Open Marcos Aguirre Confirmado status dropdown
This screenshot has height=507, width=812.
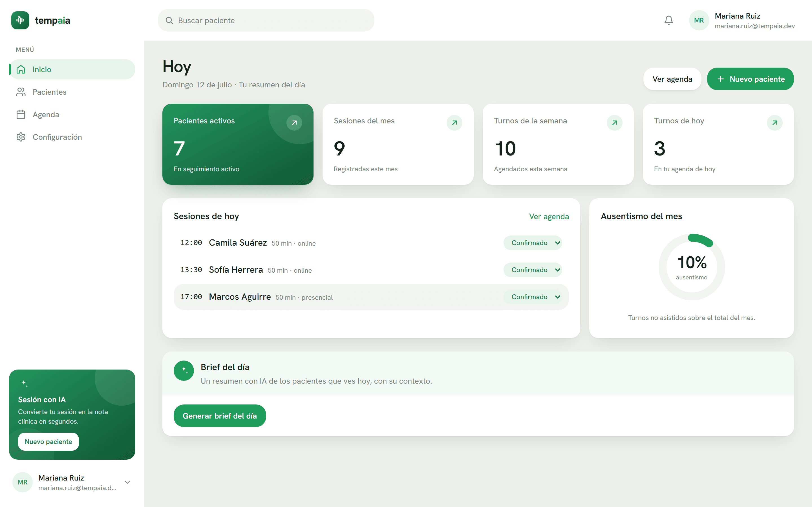tap(533, 297)
